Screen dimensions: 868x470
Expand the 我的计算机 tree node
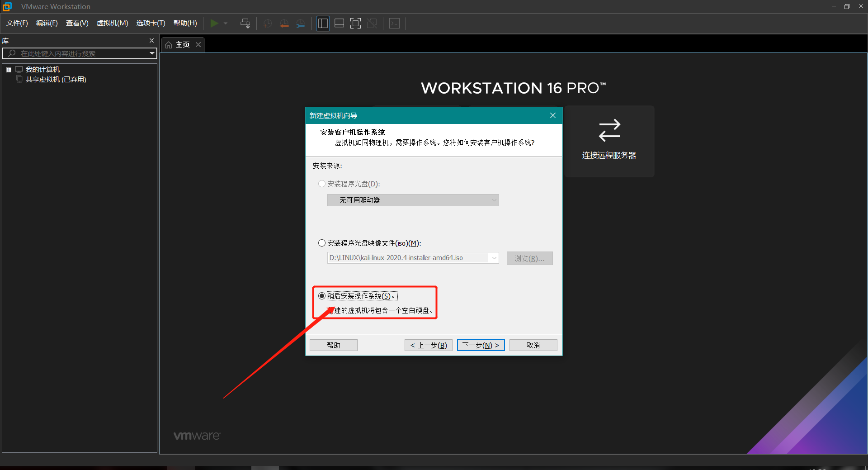9,69
